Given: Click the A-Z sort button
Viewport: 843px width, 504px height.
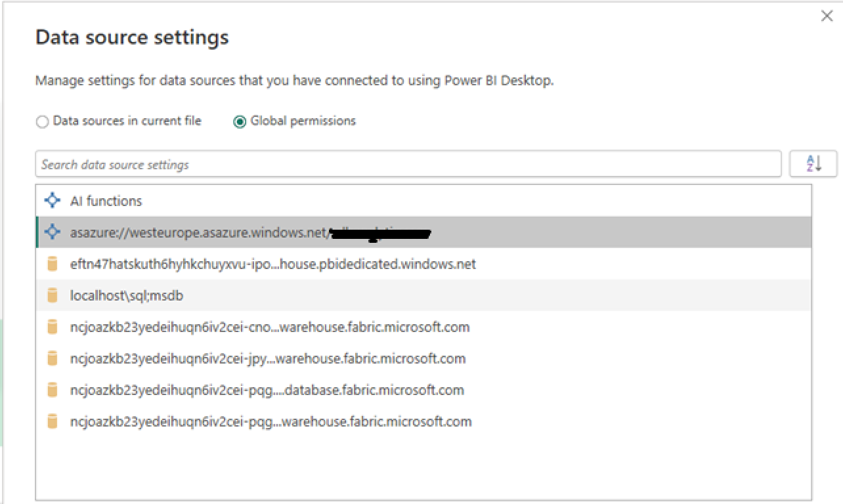Looking at the screenshot, I should 813,164.
